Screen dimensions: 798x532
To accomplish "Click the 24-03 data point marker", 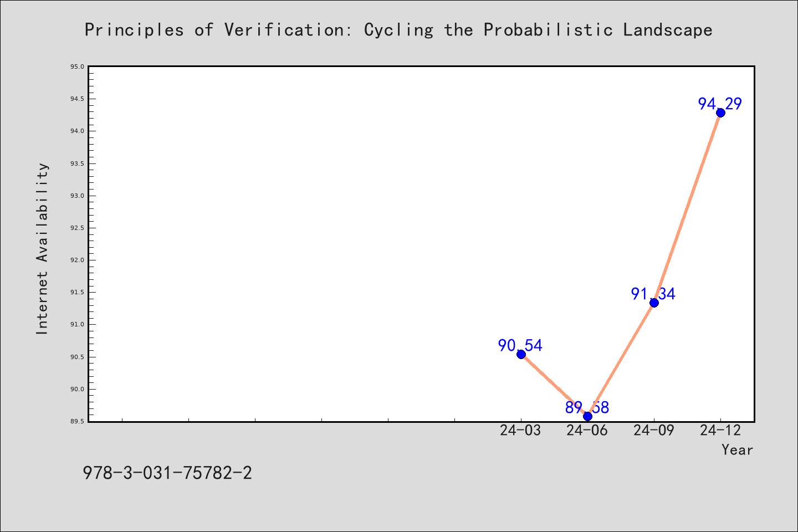I will click(521, 355).
